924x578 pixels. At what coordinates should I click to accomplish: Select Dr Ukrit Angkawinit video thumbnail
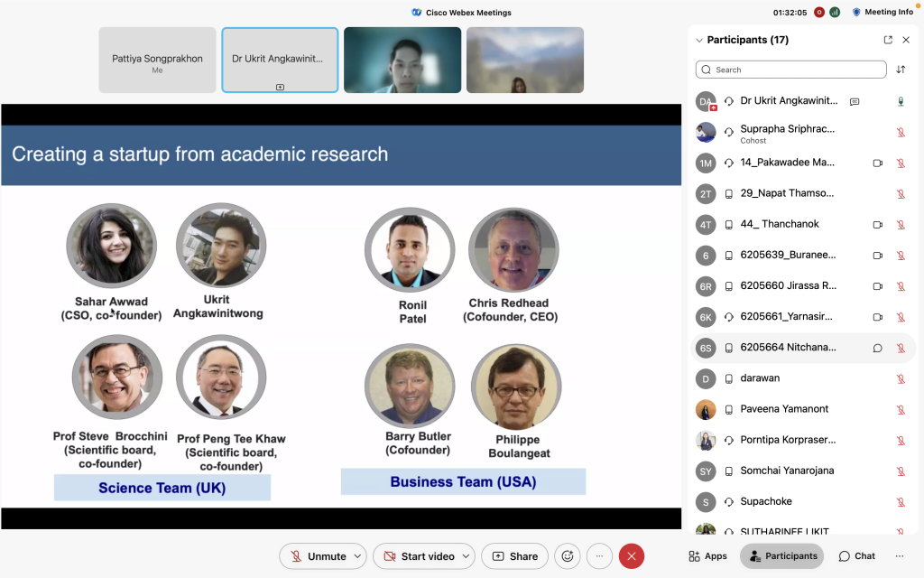point(280,60)
